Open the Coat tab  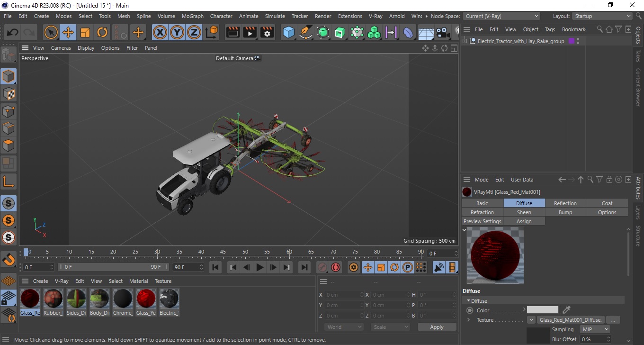click(x=607, y=203)
